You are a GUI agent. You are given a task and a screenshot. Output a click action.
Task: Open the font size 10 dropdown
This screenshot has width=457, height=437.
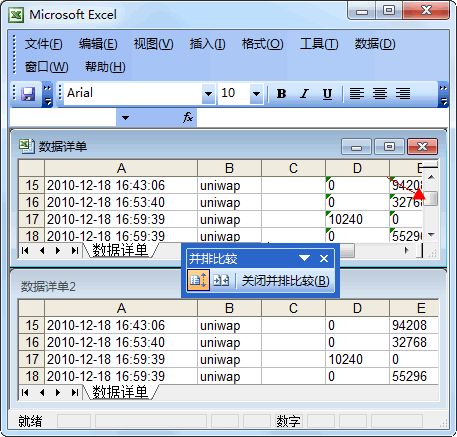click(256, 94)
